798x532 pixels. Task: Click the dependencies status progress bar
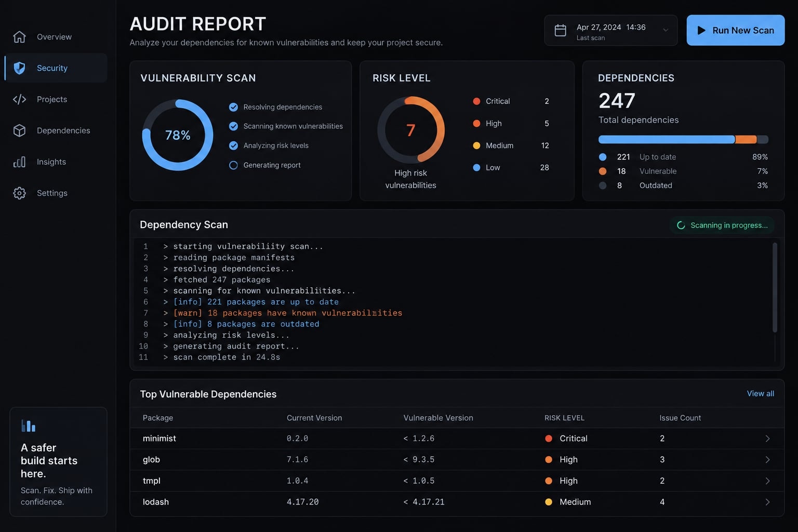[x=683, y=139]
